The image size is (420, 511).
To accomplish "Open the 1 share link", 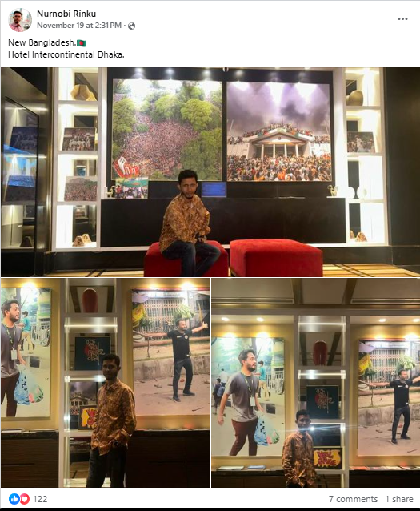I will 399,499.
